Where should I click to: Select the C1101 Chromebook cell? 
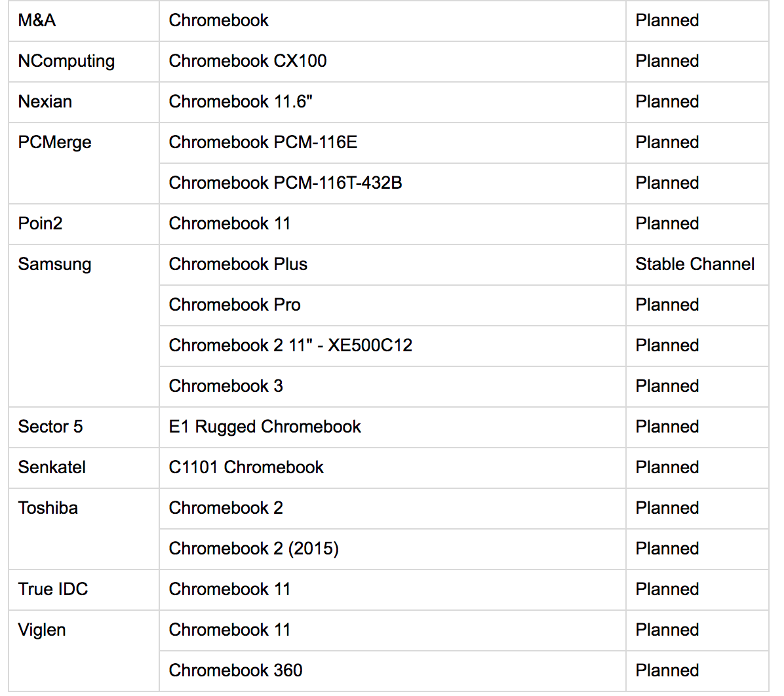click(x=246, y=467)
